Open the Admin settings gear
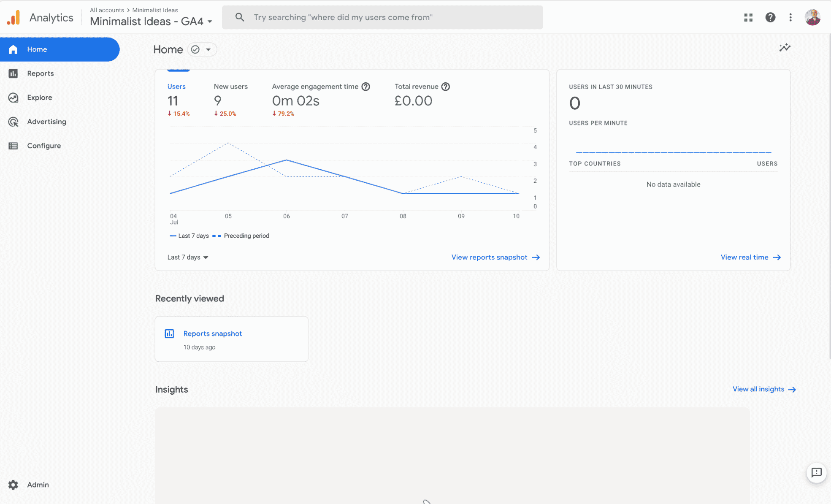This screenshot has height=504, width=831. (13, 485)
